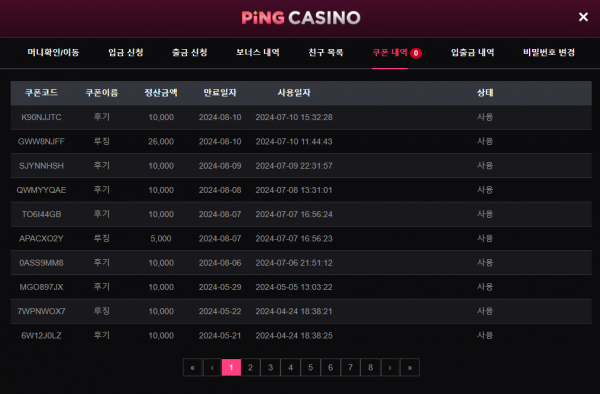Select the 쿠폰 내역 tab
The image size is (600, 394).
click(390, 52)
